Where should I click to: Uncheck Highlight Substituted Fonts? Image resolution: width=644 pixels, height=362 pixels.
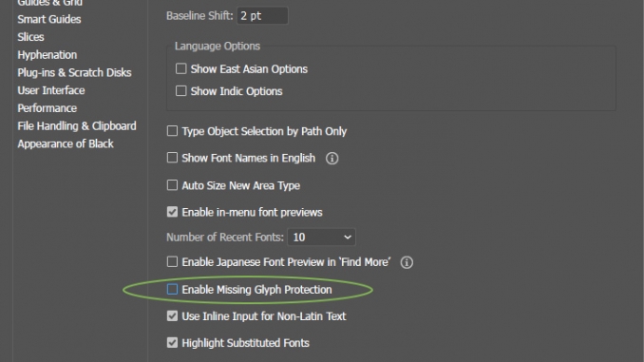172,343
